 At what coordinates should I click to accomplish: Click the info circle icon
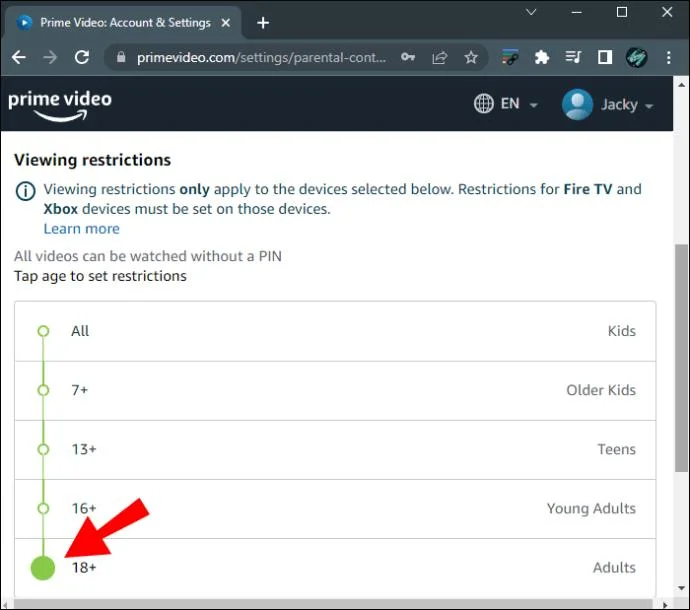click(x=26, y=191)
